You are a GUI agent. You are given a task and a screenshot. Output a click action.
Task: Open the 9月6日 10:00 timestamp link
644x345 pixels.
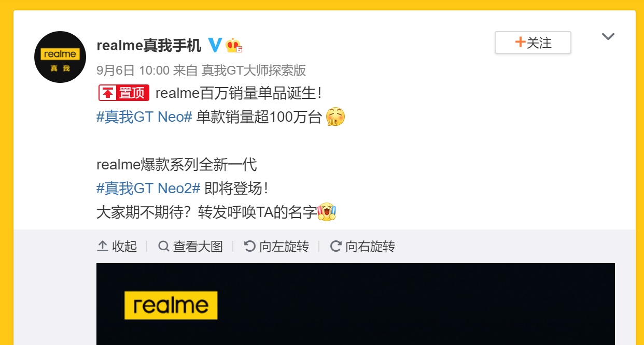(133, 70)
